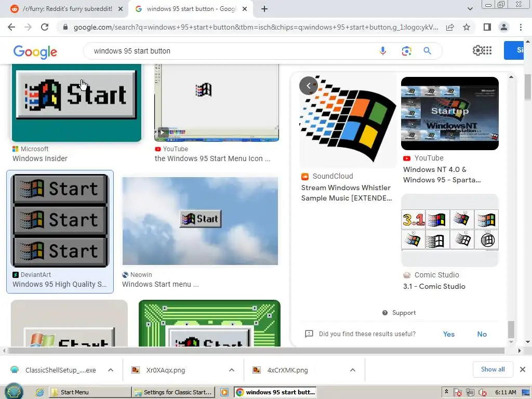
Task: Click the Windows NT 4.0 & Windows 95 title
Action: point(442,175)
